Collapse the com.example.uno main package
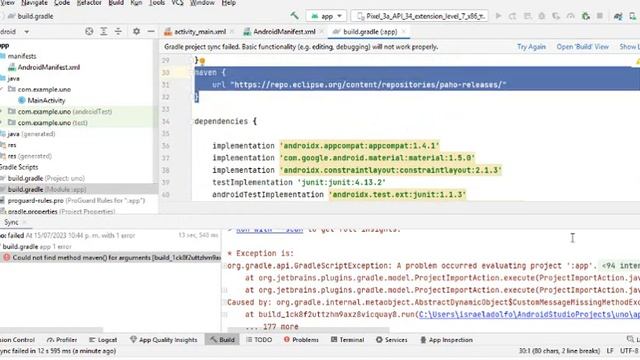Image resolution: width=640 pixels, height=360 pixels. [x=2, y=89]
